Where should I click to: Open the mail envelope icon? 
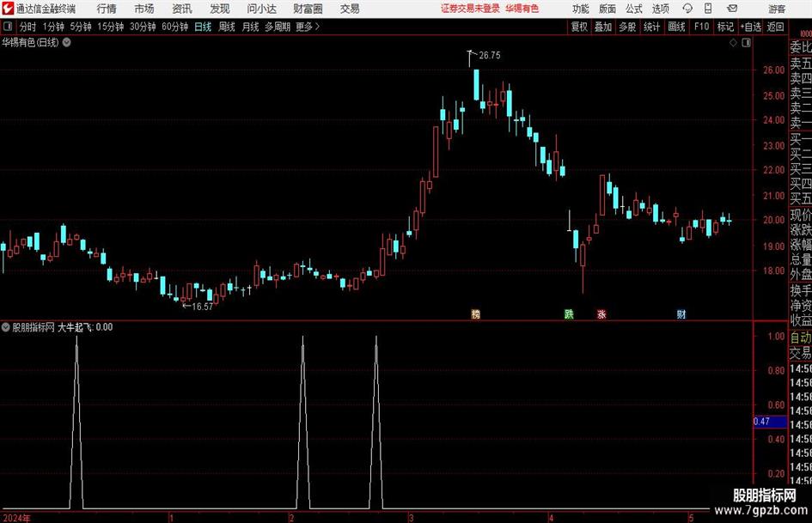(732, 9)
